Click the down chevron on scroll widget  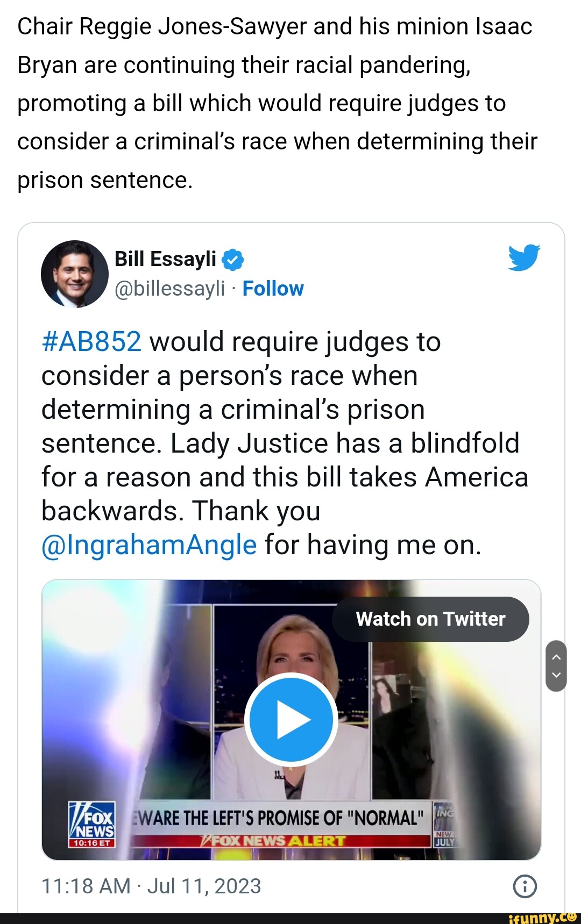tap(556, 676)
